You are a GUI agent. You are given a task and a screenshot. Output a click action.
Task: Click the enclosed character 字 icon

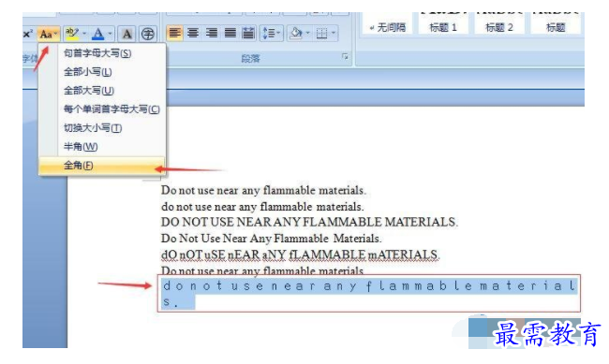(148, 34)
